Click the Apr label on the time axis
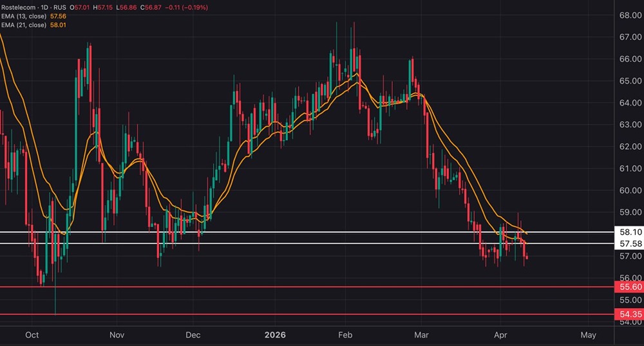The height and width of the screenshot is (346, 644). point(500,335)
